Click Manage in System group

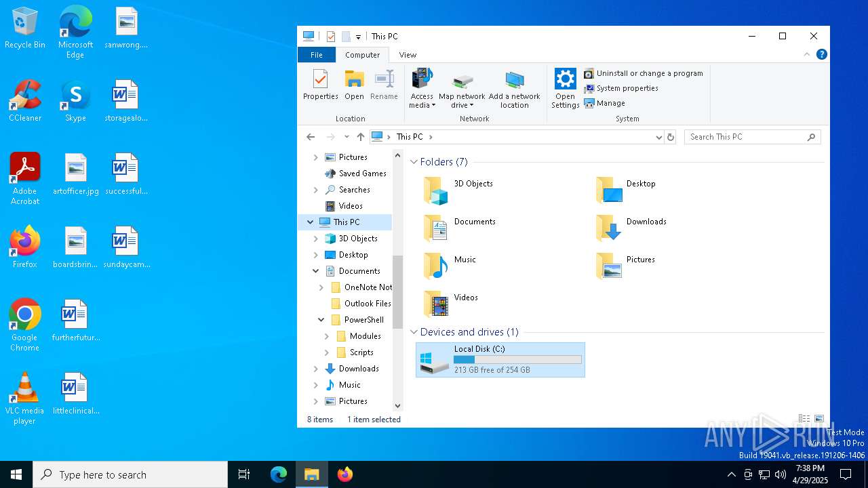tap(604, 103)
